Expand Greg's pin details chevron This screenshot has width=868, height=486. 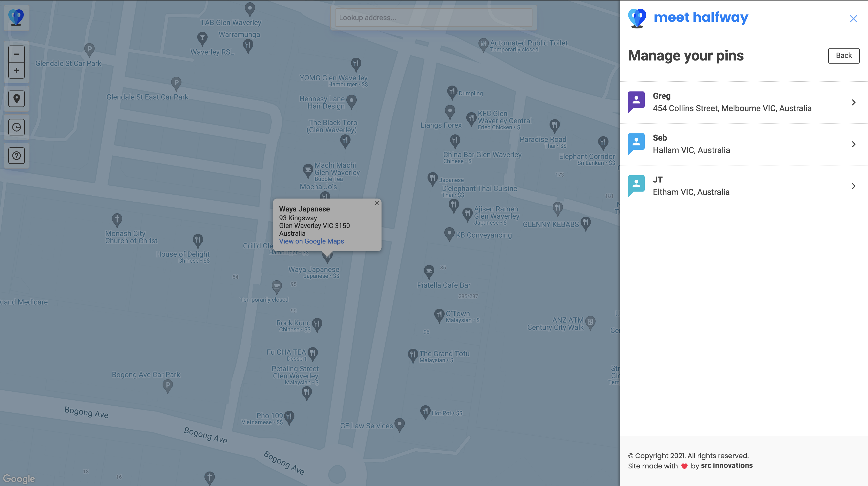[x=853, y=102]
